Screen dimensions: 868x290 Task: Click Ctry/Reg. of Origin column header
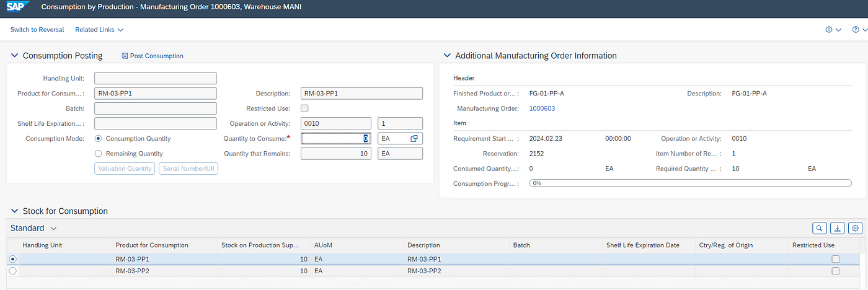(742, 245)
